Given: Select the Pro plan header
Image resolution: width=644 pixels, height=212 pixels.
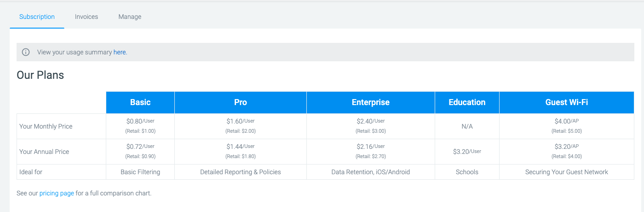Looking at the screenshot, I should (x=241, y=102).
